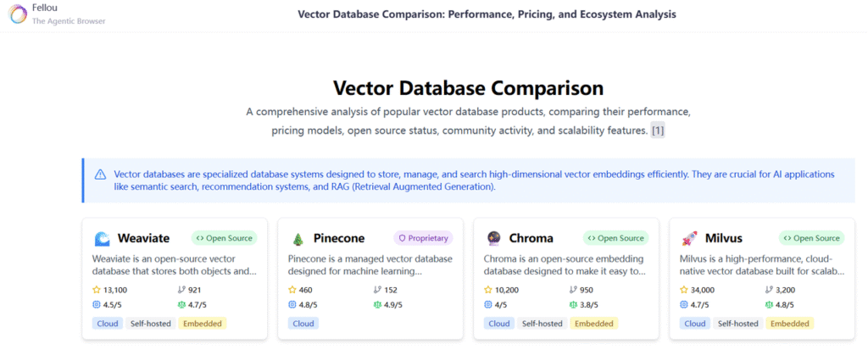Click the Chroma scalability rating icon
The height and width of the screenshot is (355, 868).
[x=574, y=304]
